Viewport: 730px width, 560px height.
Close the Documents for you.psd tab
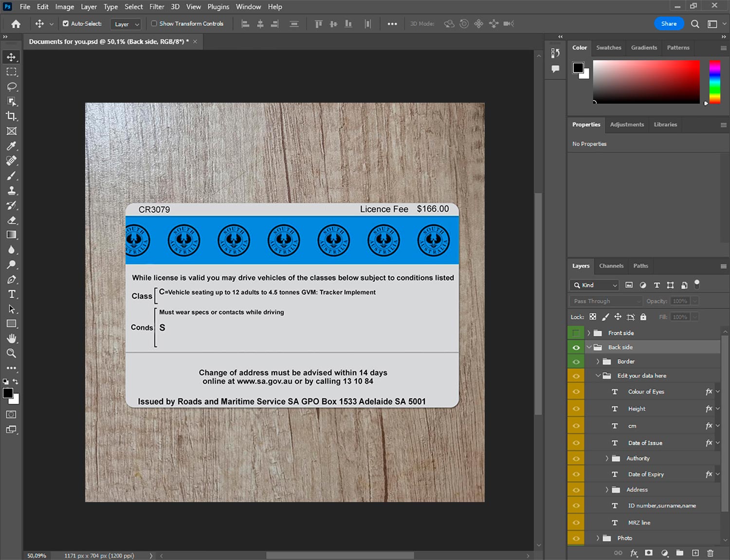pos(195,42)
